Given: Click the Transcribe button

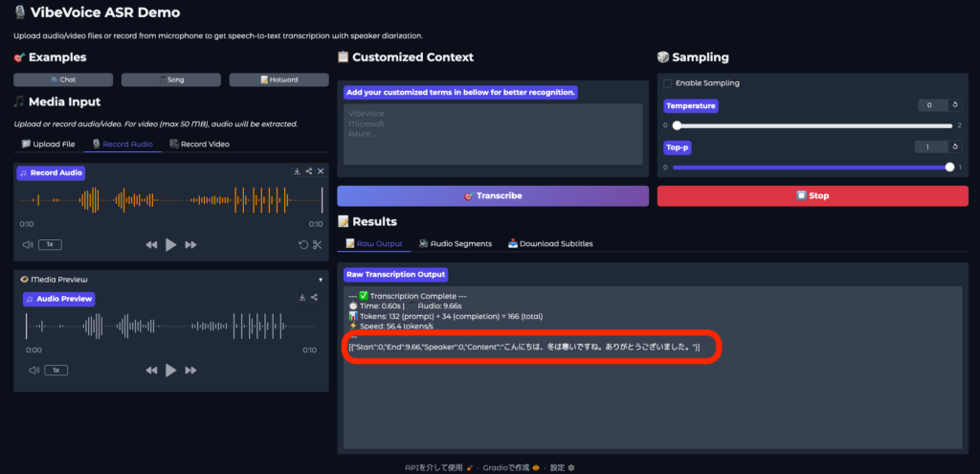Looking at the screenshot, I should click(x=493, y=195).
